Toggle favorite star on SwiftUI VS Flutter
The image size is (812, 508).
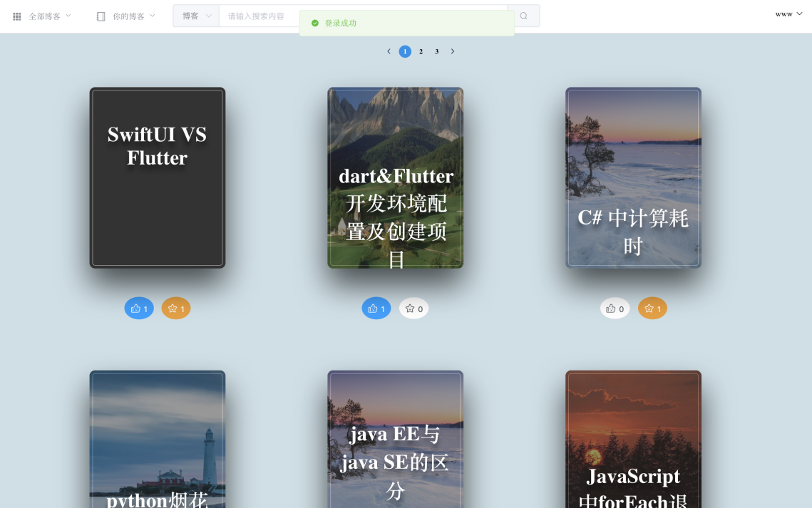tap(176, 309)
